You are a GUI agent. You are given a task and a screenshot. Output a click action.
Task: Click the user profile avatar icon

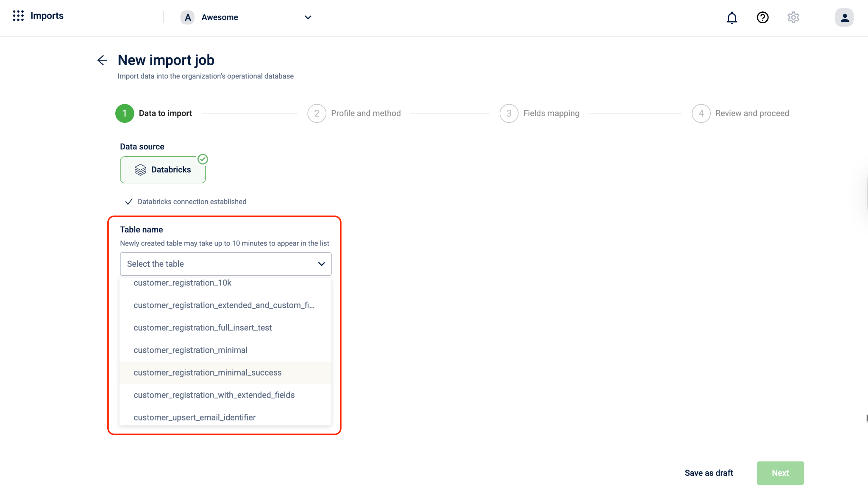tap(844, 18)
